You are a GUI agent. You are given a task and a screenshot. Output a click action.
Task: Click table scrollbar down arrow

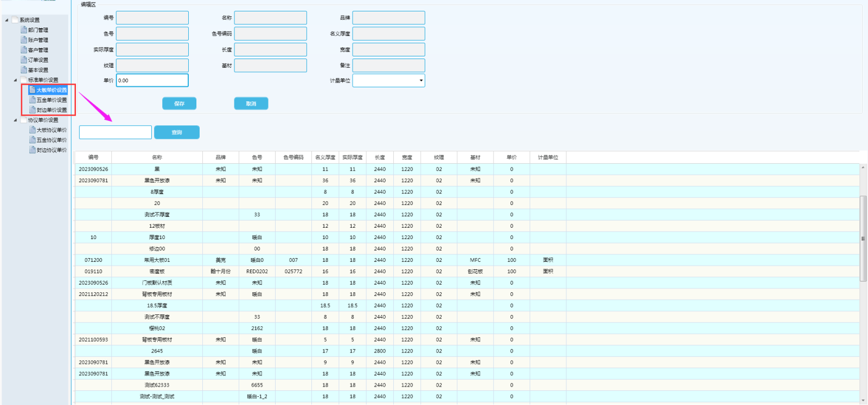tap(863, 400)
